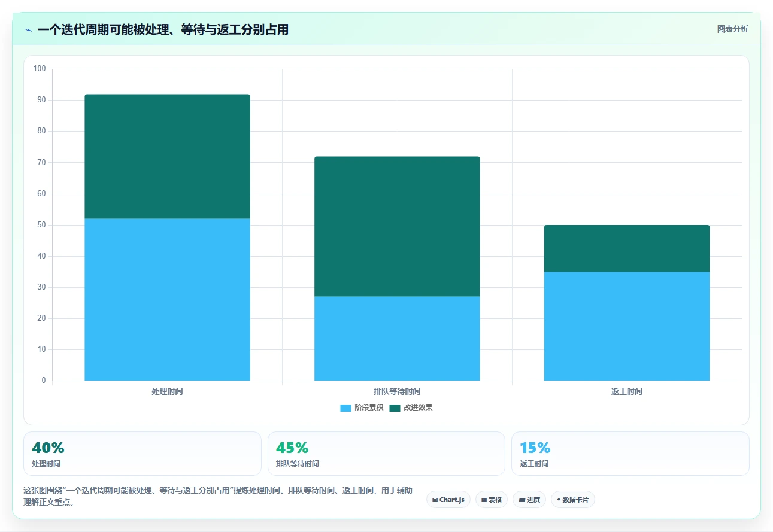Click the lightning icon beside the title

(x=28, y=29)
